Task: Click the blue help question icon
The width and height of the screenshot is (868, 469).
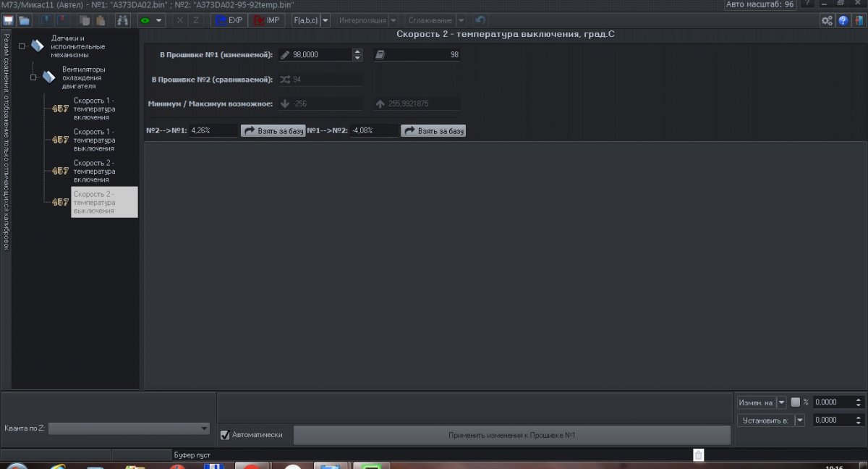Action: [x=843, y=20]
